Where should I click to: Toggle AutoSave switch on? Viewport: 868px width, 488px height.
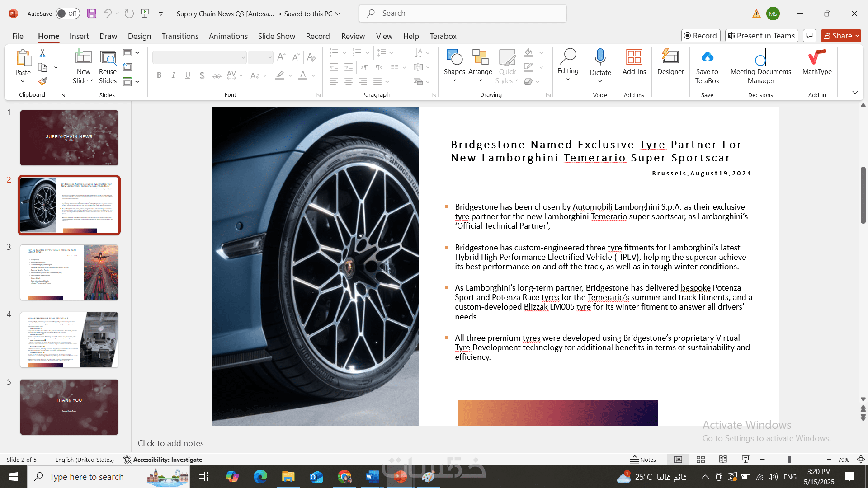[67, 14]
